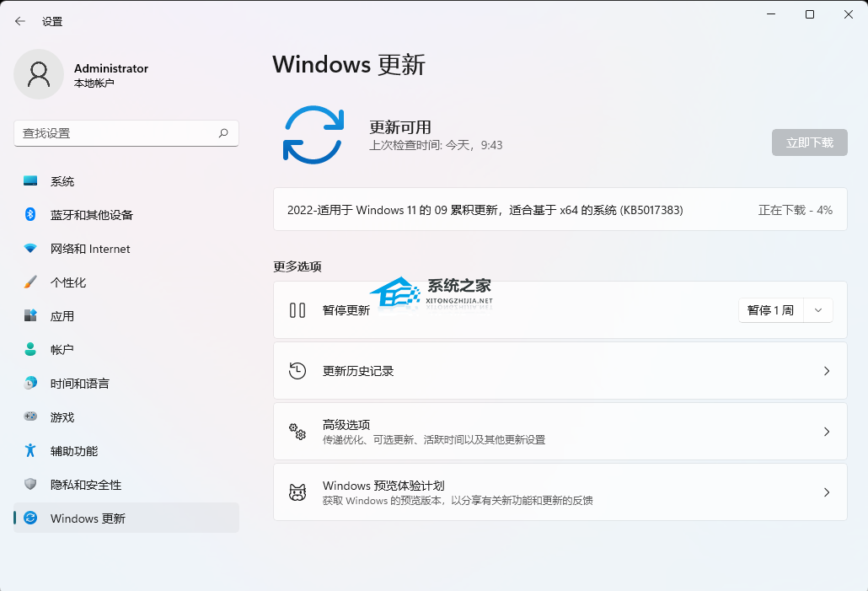Image resolution: width=868 pixels, height=591 pixels.
Task: Expand Windows 预览体验计划 chevron
Action: [826, 492]
